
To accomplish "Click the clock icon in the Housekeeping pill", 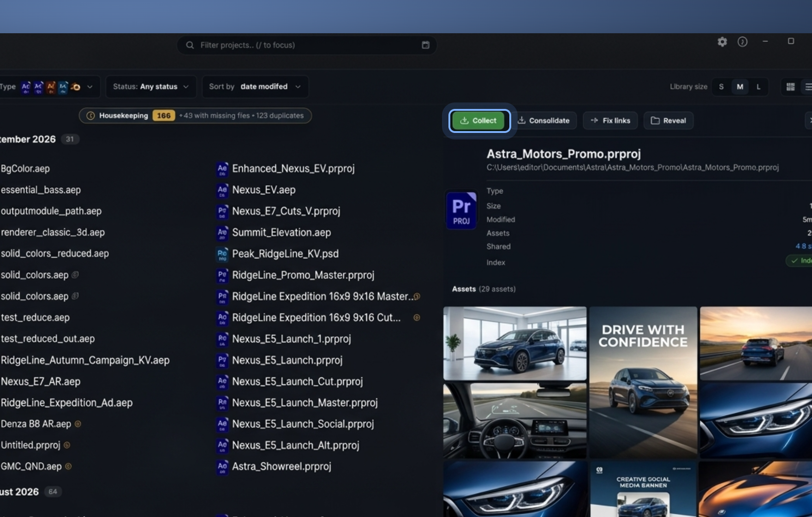I will pos(90,115).
